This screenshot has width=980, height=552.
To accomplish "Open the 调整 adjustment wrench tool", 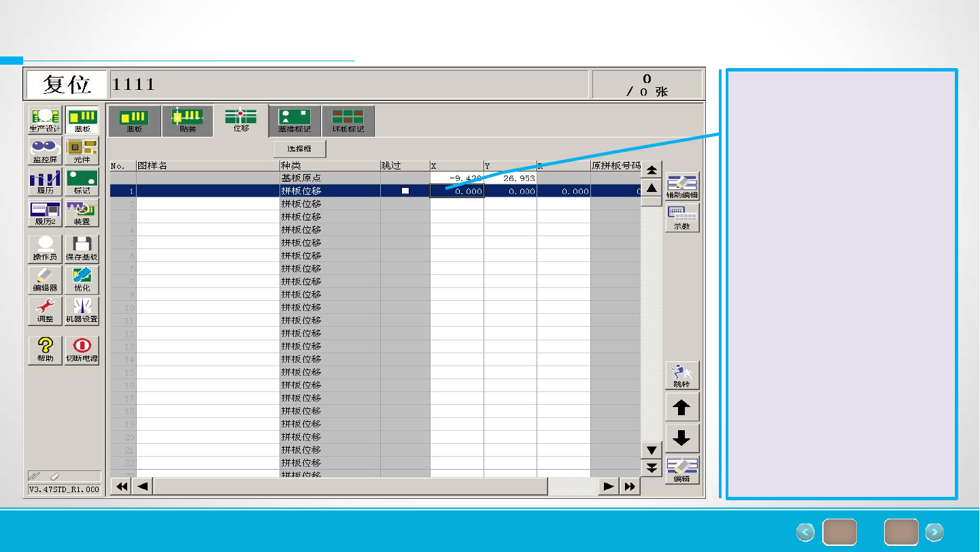I will [46, 311].
